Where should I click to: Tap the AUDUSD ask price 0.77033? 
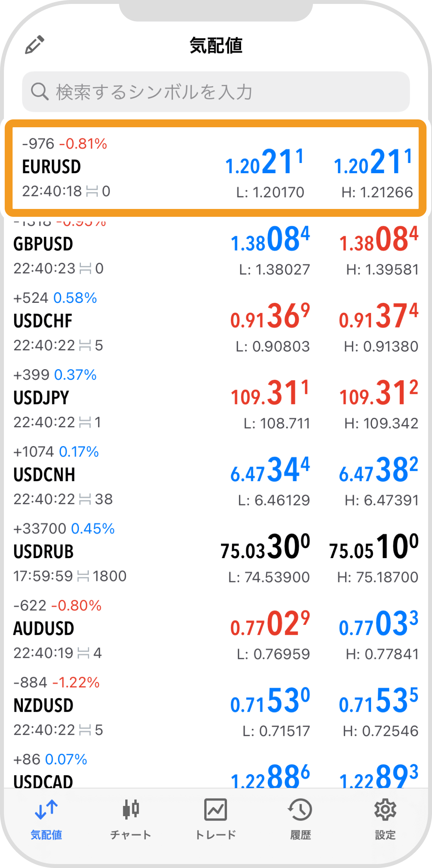click(379, 624)
